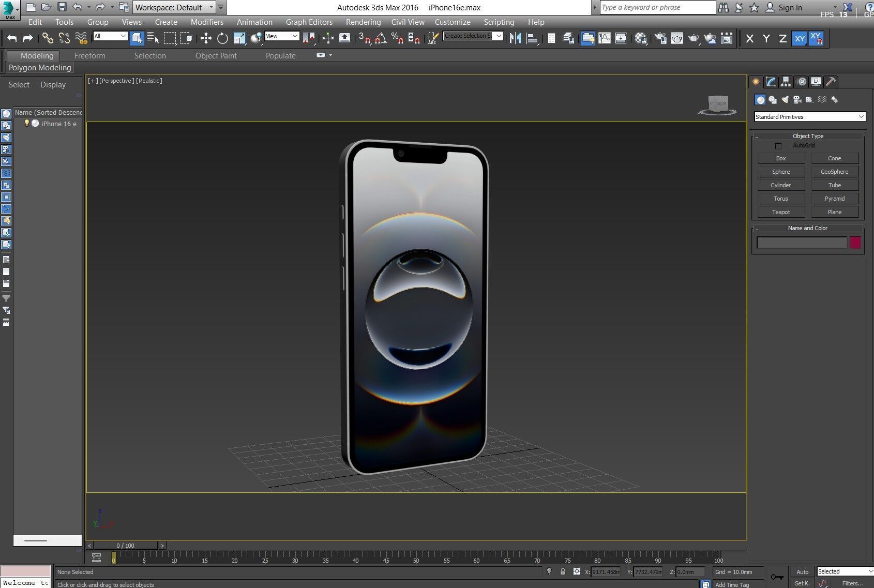This screenshot has height=588, width=874.
Task: Open the Standard Primitives dropdown
Action: click(x=809, y=117)
